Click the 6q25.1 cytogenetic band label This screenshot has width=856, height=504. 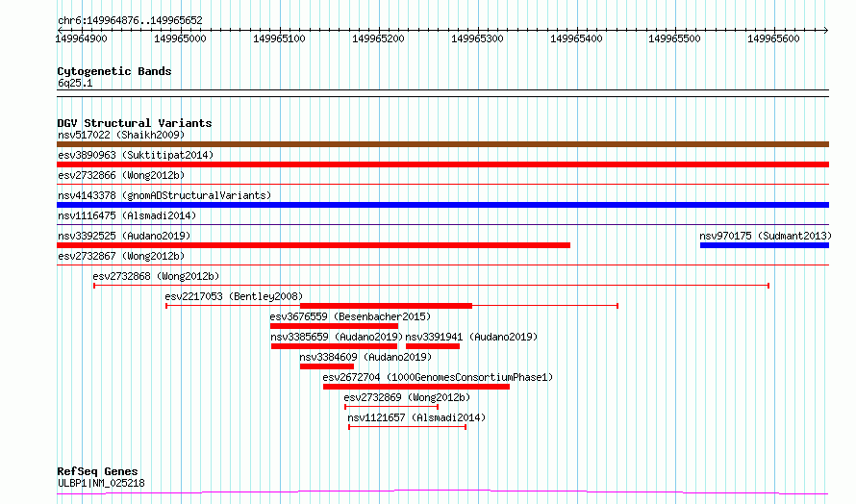[75, 83]
